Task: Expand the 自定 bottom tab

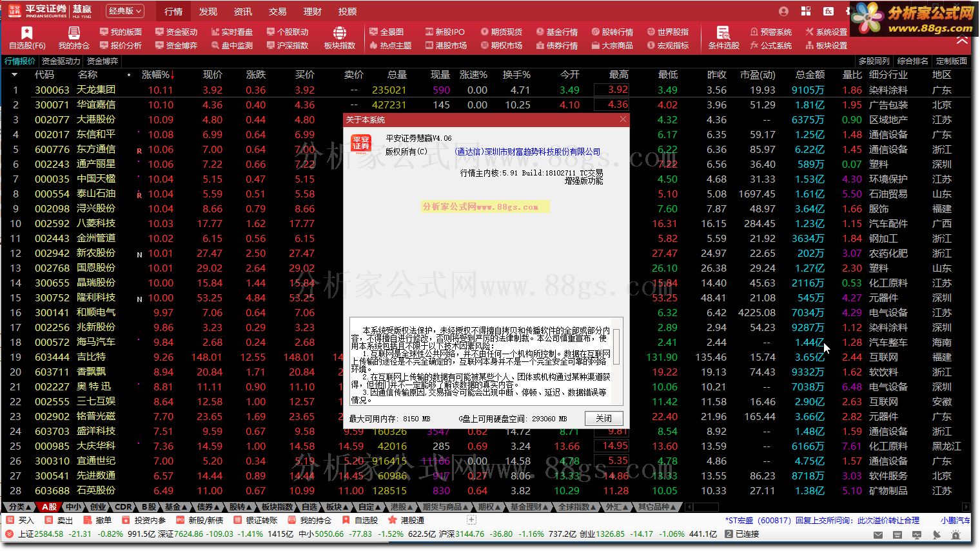Action: click(370, 507)
